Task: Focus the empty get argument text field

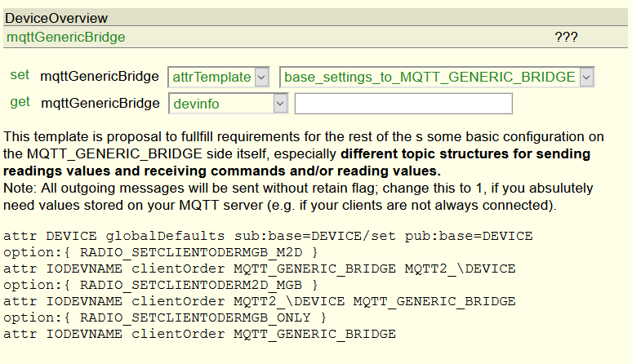Action: (403, 104)
